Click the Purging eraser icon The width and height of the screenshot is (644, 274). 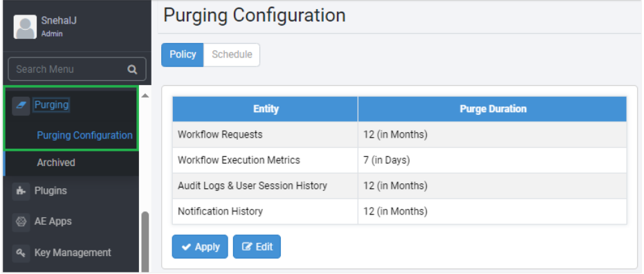coord(21,106)
